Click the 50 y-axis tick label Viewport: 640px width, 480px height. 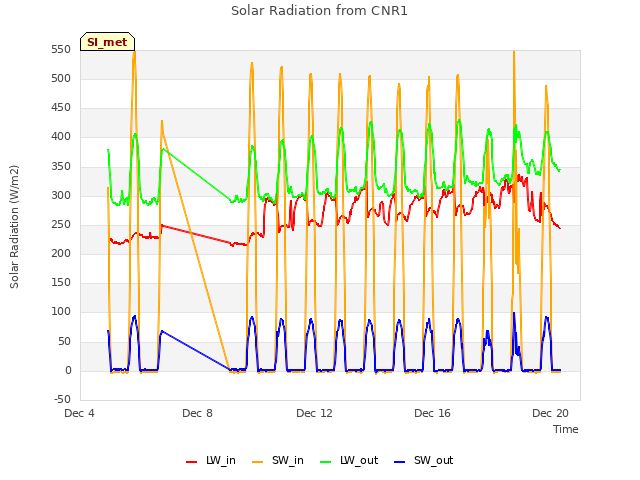[x=64, y=341]
